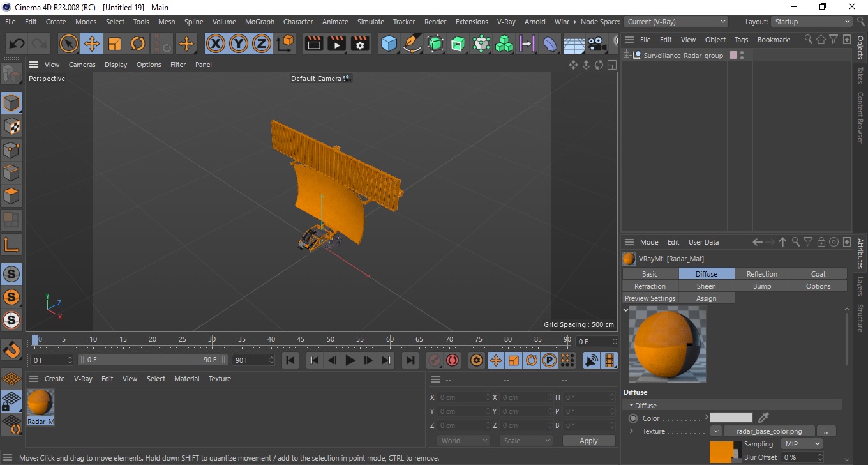Open the V-Ray menu in top menu bar
The height and width of the screenshot is (465, 868).
506,22
